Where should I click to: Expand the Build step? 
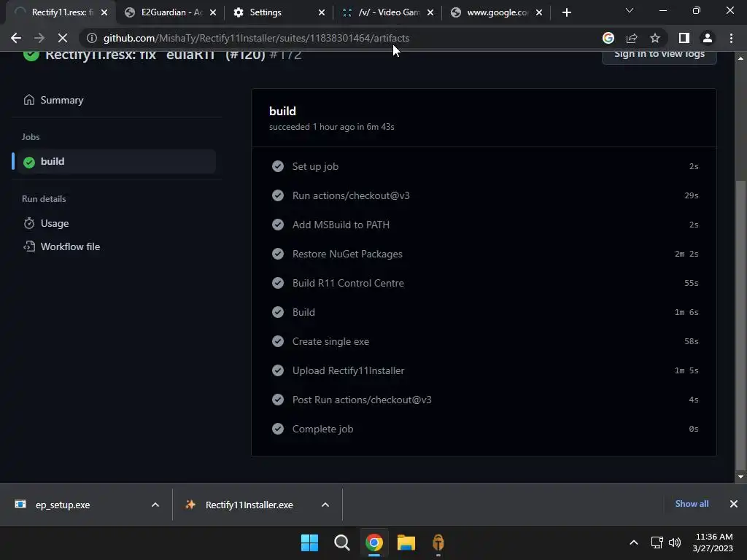(x=484, y=312)
